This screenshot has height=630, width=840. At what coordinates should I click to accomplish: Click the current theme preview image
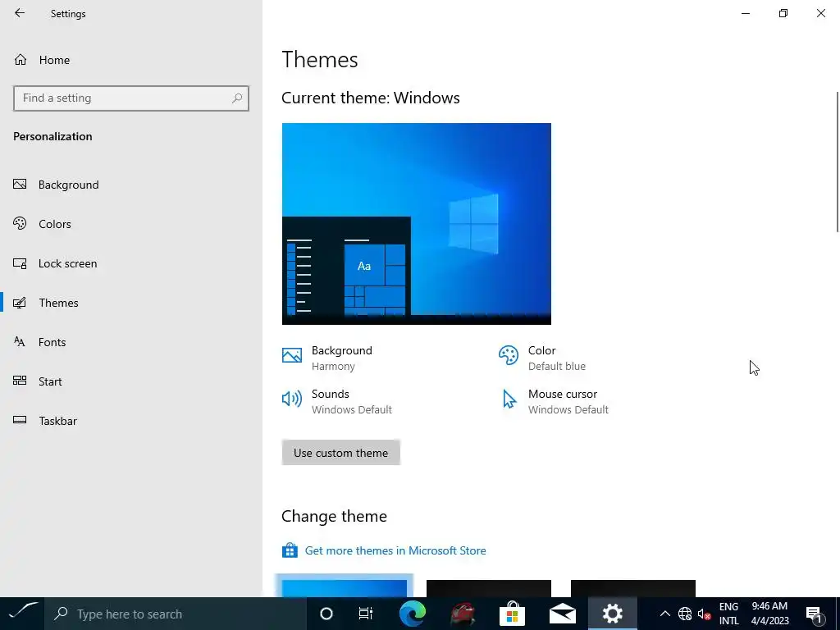click(416, 224)
